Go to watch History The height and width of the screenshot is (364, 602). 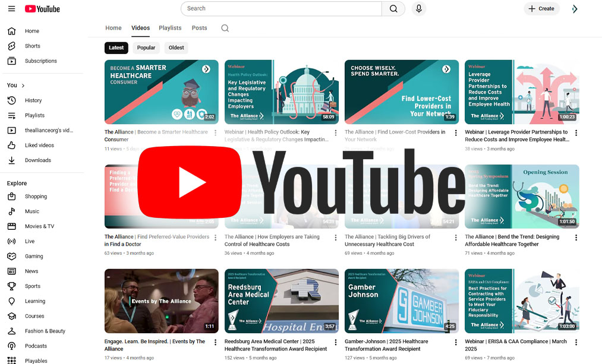coord(33,100)
